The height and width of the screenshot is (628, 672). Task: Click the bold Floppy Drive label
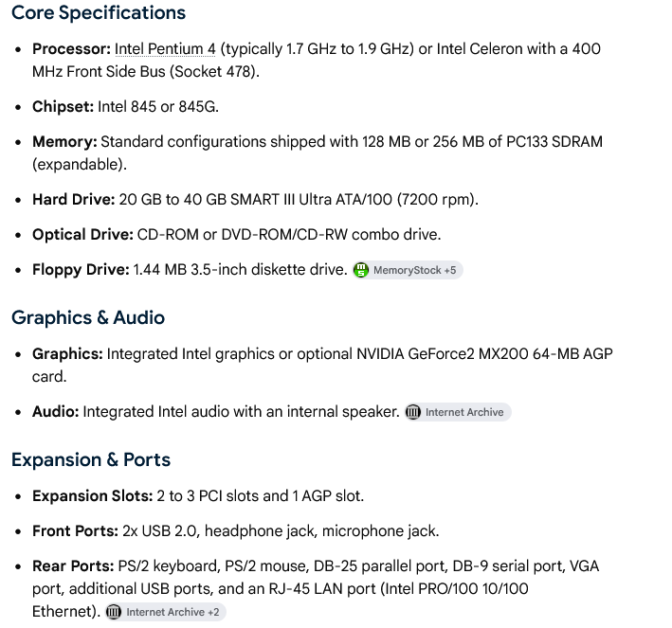[81, 269]
